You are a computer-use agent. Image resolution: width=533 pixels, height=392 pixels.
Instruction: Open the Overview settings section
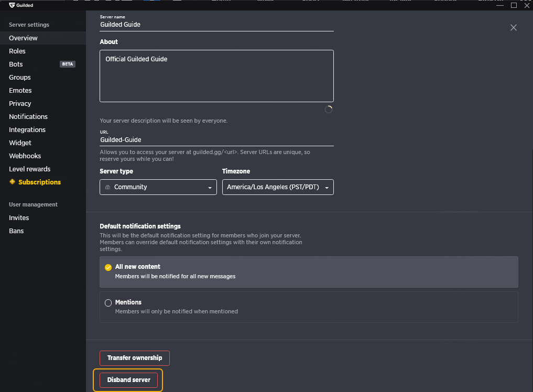click(x=43, y=38)
